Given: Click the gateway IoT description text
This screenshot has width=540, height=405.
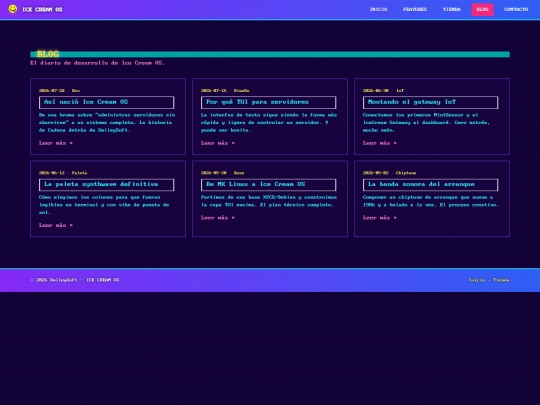Looking at the screenshot, I should (426, 123).
